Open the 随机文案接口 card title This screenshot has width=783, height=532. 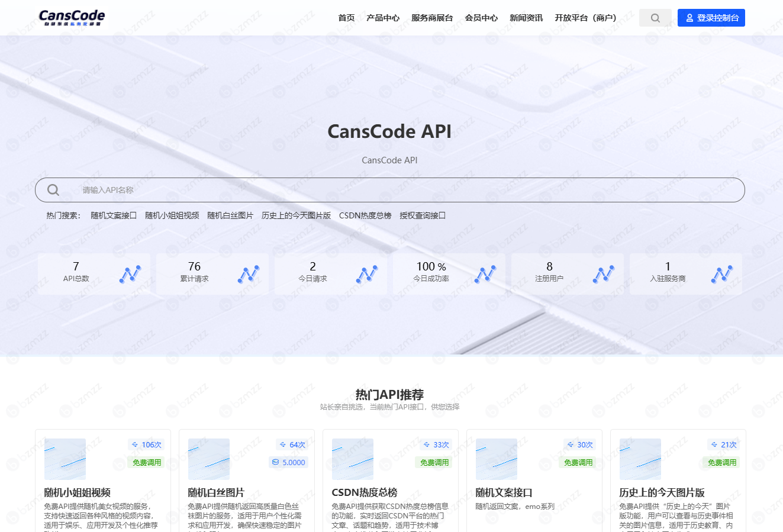point(504,492)
